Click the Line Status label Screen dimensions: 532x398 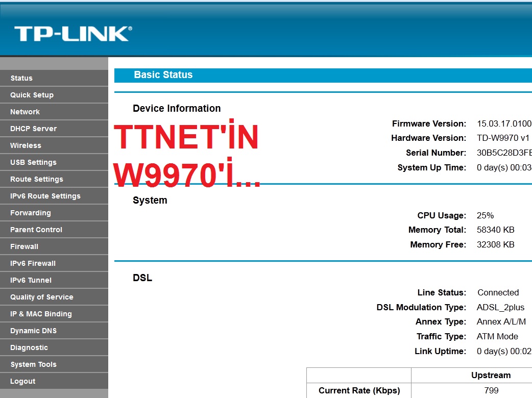(x=442, y=292)
